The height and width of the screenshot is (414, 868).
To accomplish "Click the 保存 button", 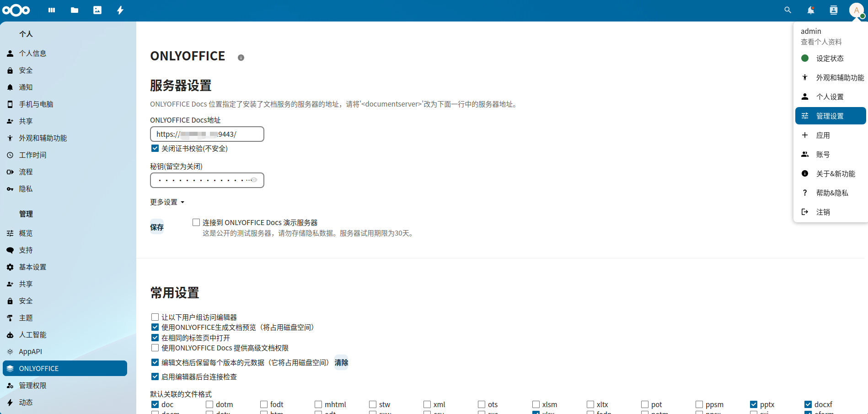I will (157, 227).
